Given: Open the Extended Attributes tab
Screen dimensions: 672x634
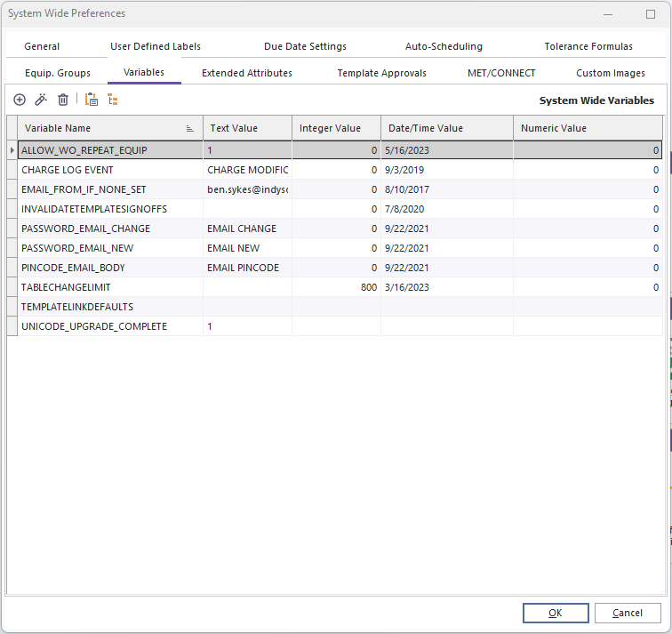Looking at the screenshot, I should pos(246,73).
